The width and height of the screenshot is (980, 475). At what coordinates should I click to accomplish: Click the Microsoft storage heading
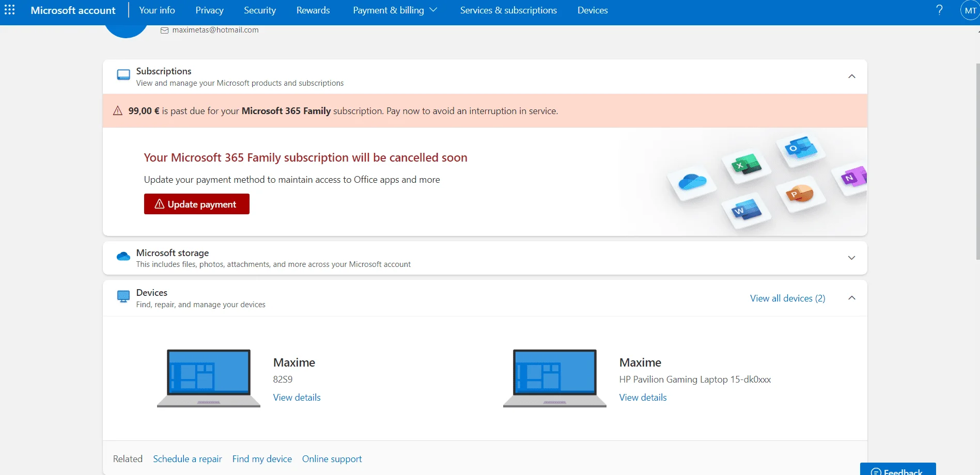click(173, 253)
